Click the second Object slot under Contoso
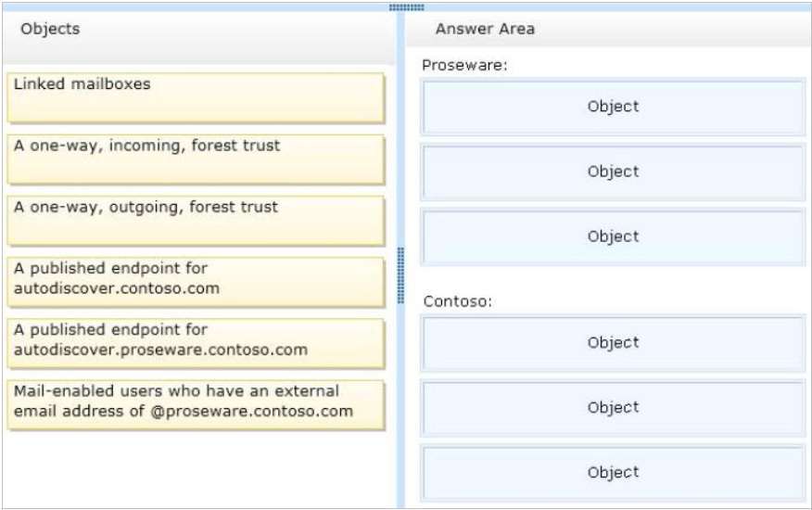 [x=613, y=408]
